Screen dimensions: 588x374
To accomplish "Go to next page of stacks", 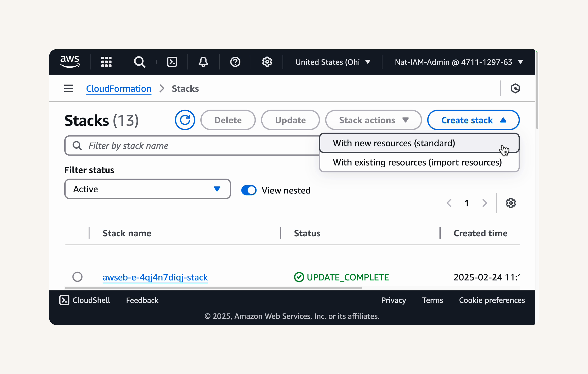I will tap(485, 203).
